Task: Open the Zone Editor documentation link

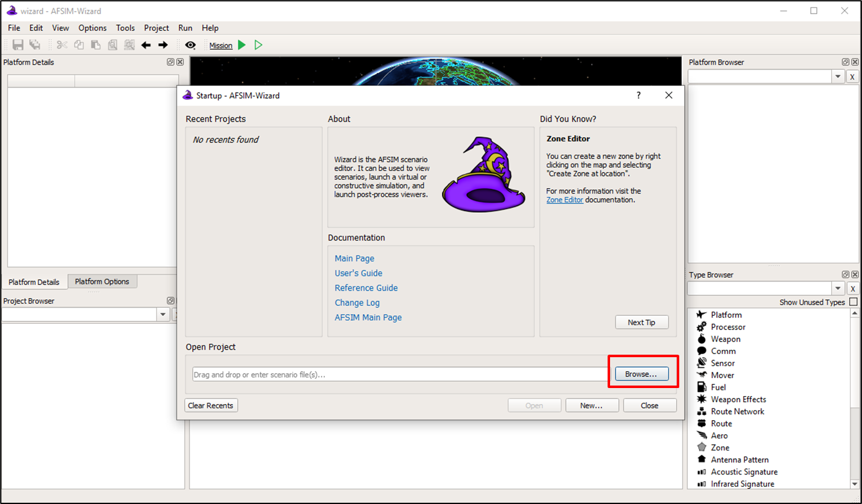Action: point(565,200)
